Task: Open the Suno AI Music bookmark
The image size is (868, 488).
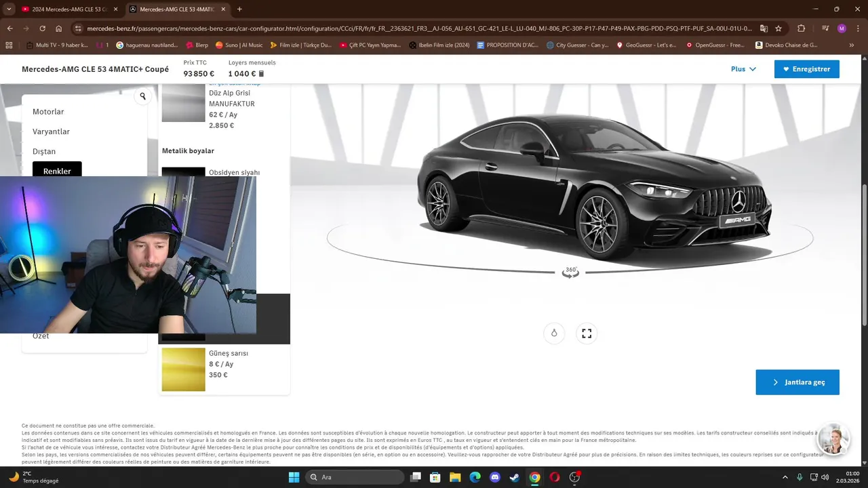Action: tap(239, 45)
